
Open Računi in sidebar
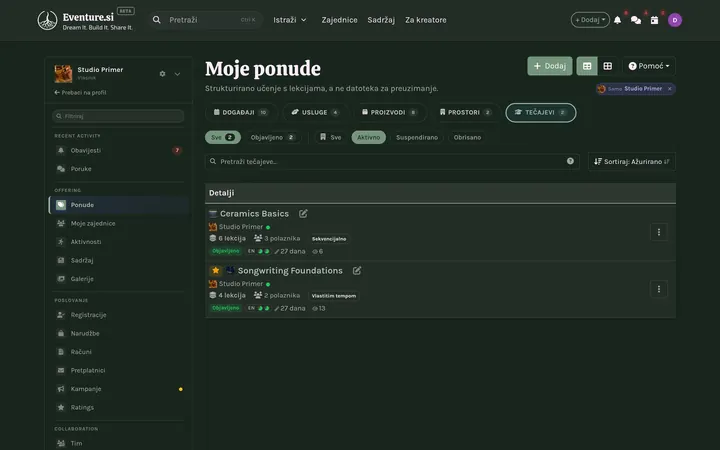click(118, 352)
